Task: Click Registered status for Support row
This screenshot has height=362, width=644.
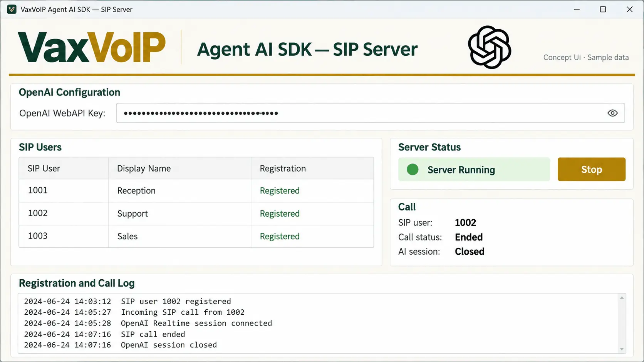Action: (x=280, y=214)
